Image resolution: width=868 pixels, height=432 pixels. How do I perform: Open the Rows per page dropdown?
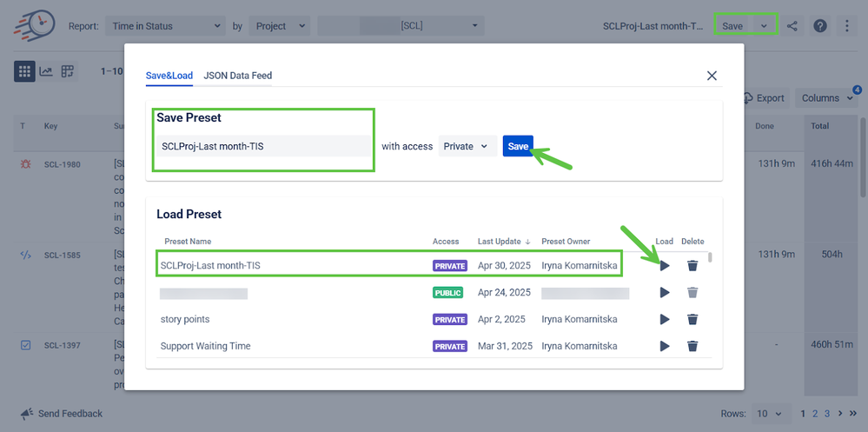click(x=770, y=414)
